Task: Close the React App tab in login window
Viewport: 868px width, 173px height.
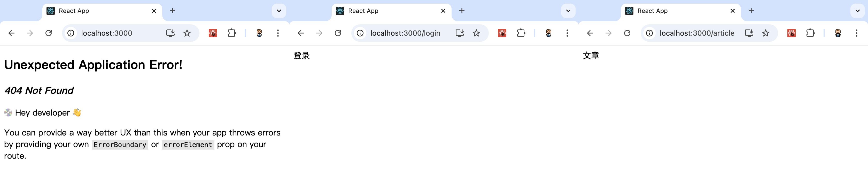Action: pos(443,11)
